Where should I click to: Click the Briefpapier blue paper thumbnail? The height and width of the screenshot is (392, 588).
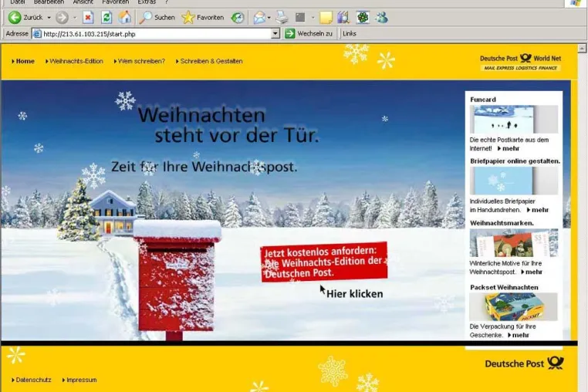click(x=513, y=181)
